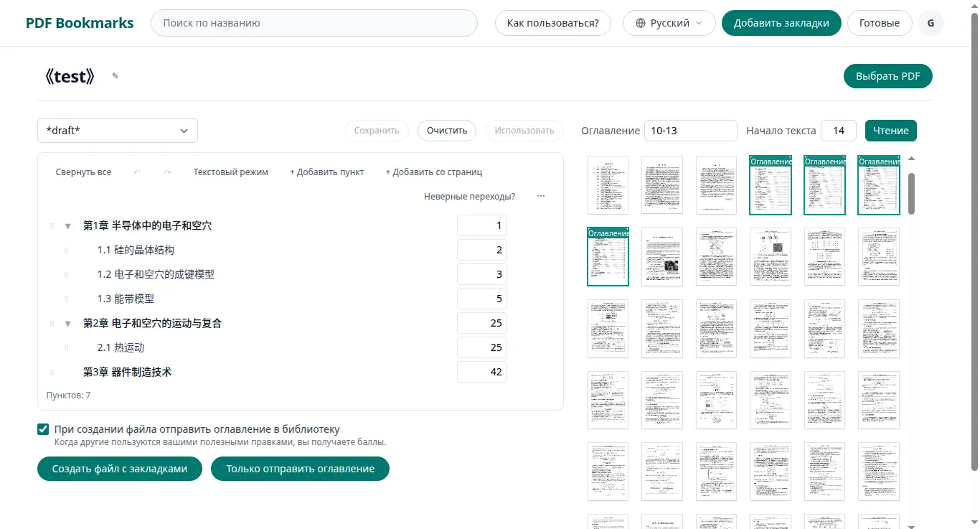Image resolution: width=980 pixels, height=529 pixels.
Task: Click drag handle for 第1章 row
Action: [x=52, y=226]
